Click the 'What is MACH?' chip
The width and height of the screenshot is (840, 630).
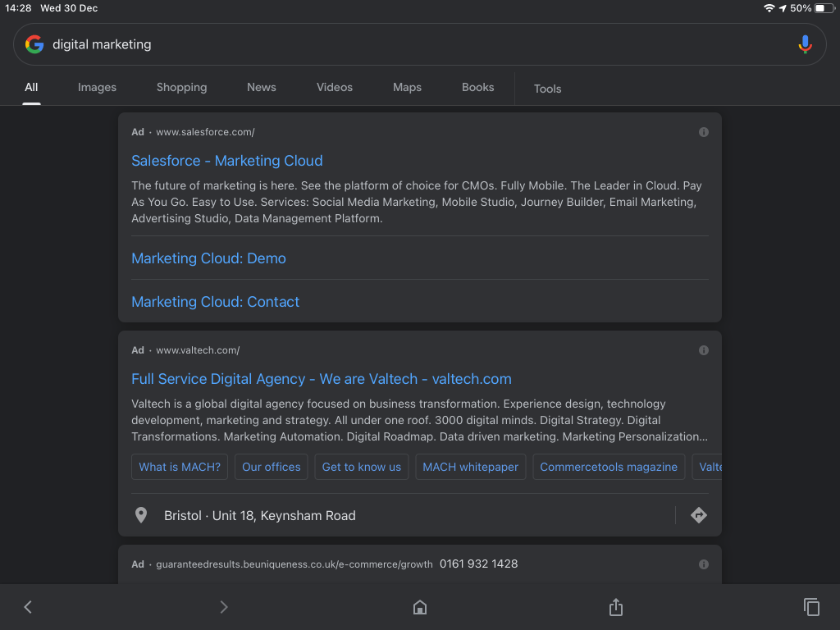tap(180, 467)
